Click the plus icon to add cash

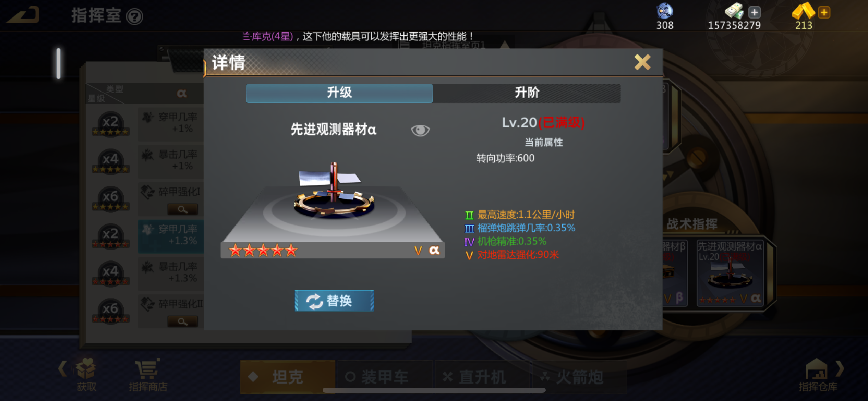[x=754, y=13]
